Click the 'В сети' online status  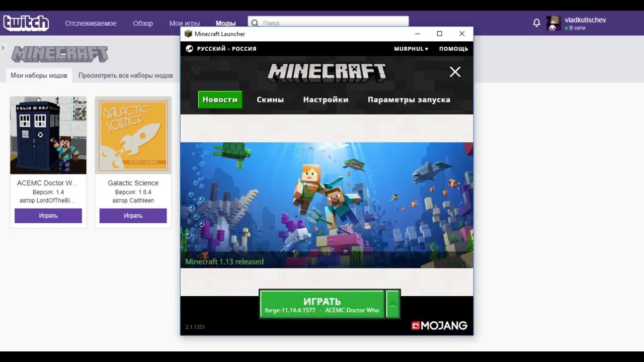pos(576,28)
